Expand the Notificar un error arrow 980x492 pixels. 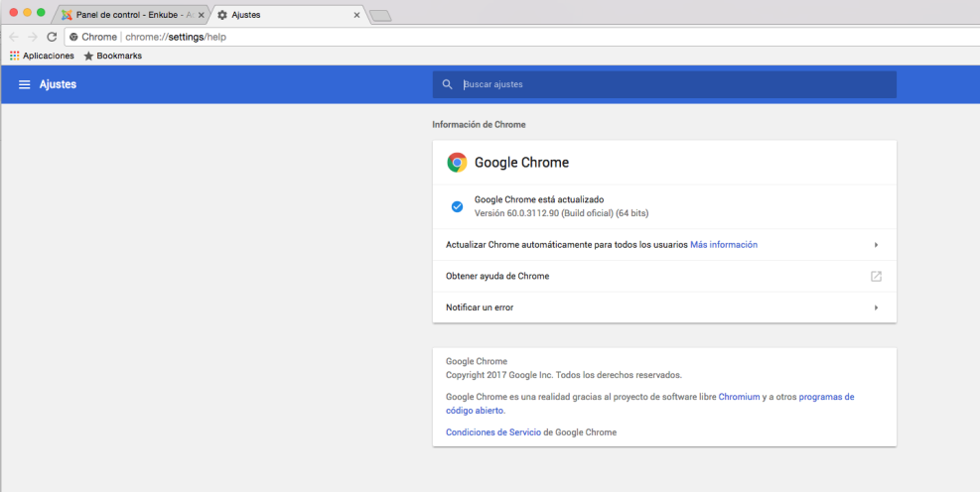point(877,307)
